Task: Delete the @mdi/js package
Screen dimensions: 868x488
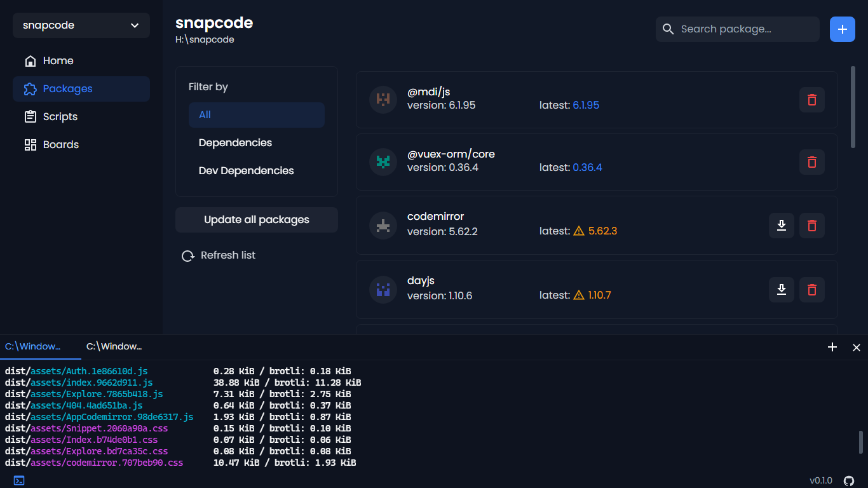Action: (x=812, y=100)
